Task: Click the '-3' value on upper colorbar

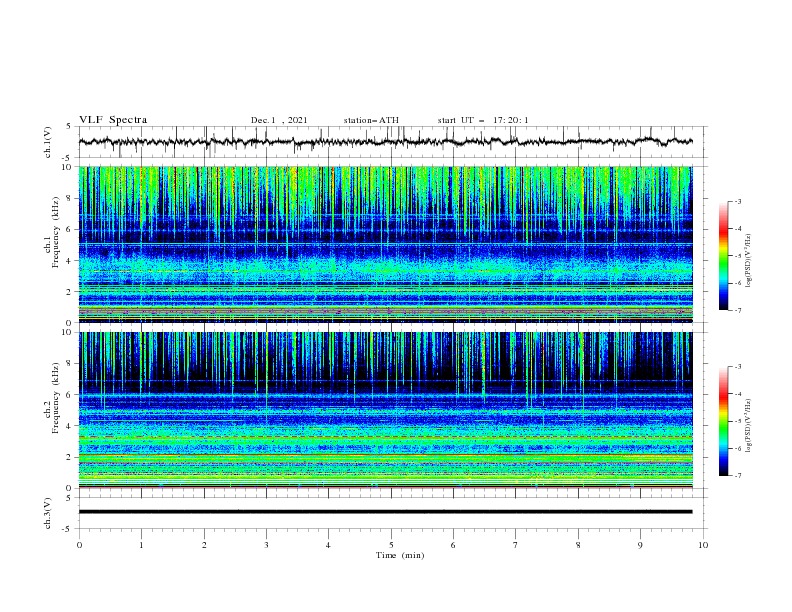Action: 737,201
